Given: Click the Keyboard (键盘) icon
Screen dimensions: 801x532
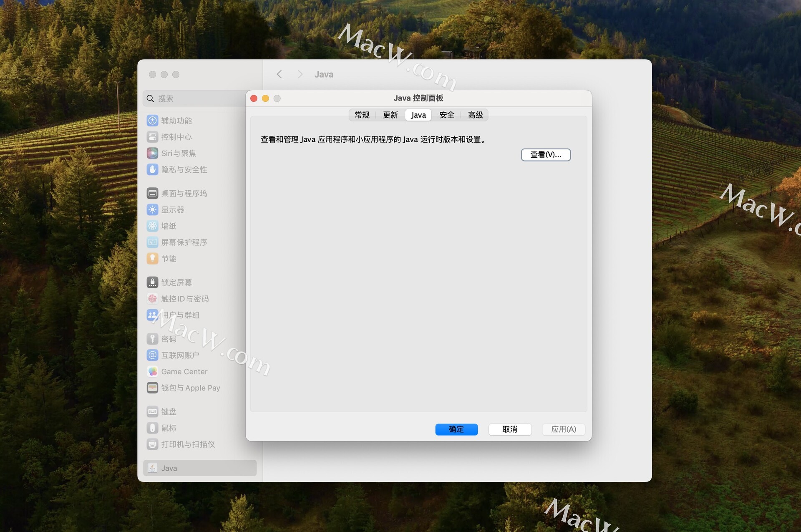Looking at the screenshot, I should pos(152,412).
